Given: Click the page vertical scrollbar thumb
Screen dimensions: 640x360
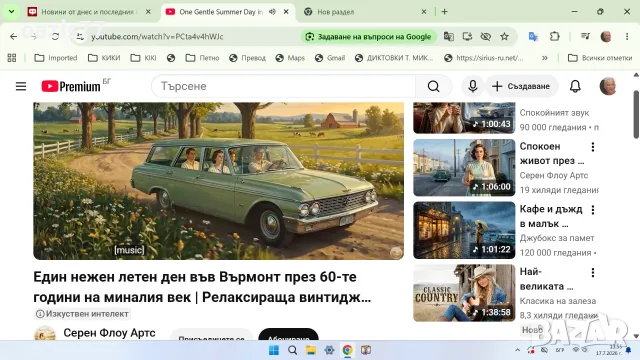Looking at the screenshot, I should (x=636, y=115).
